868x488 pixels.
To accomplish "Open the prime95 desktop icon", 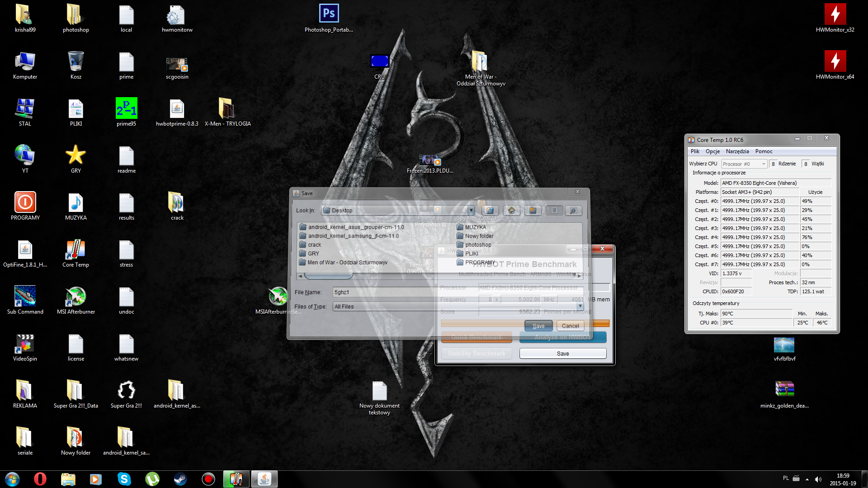I will [126, 113].
